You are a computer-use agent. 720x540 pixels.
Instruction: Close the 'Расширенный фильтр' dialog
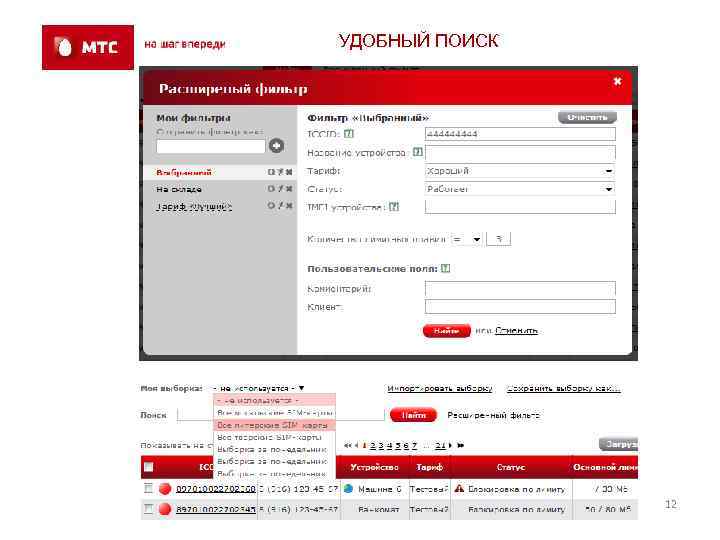(617, 81)
